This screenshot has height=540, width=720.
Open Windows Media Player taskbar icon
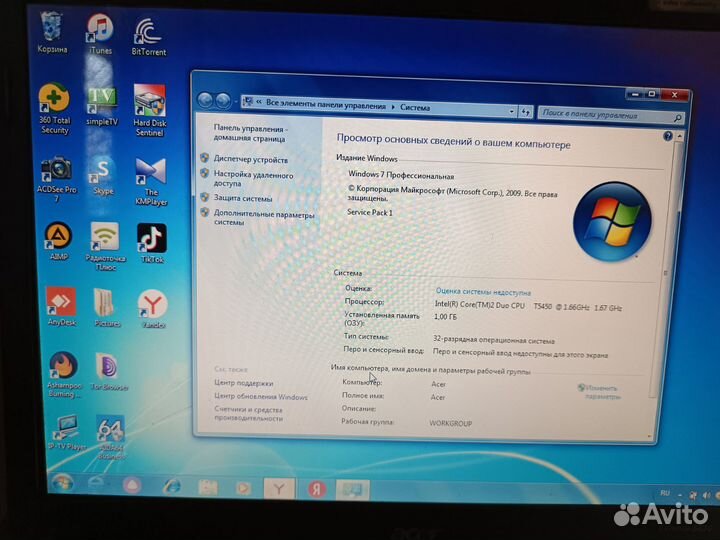pos(243,488)
